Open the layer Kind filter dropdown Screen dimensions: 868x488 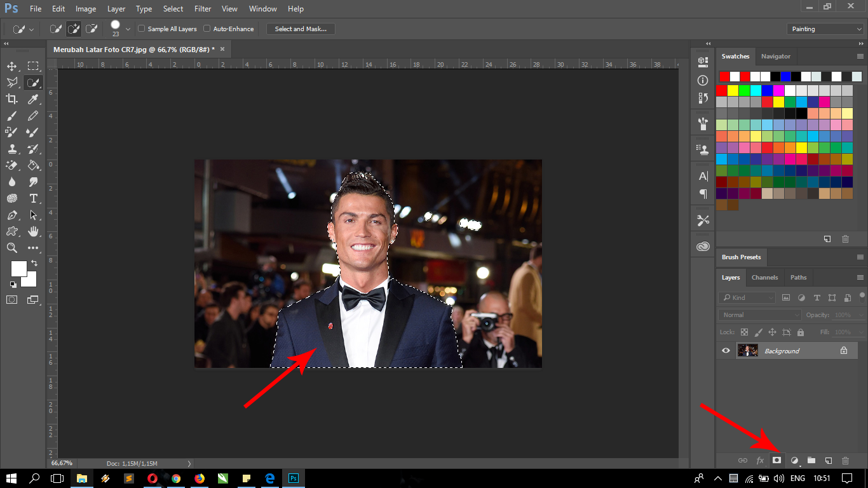(747, 297)
